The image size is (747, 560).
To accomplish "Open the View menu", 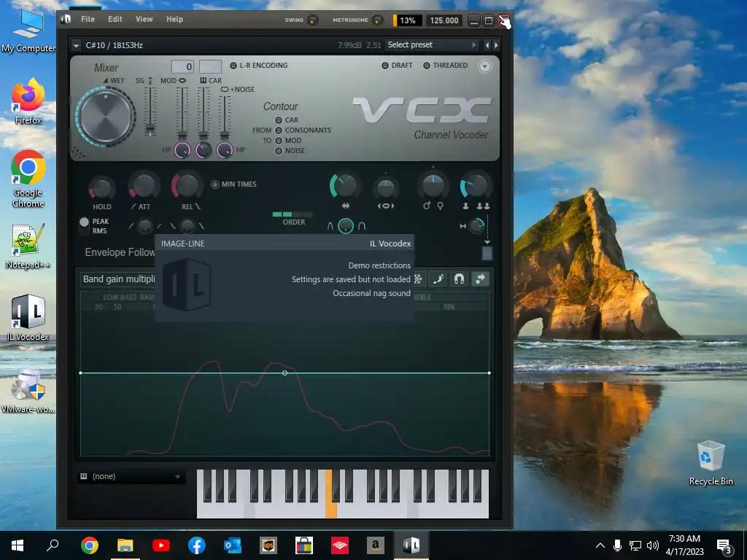I will click(x=144, y=19).
